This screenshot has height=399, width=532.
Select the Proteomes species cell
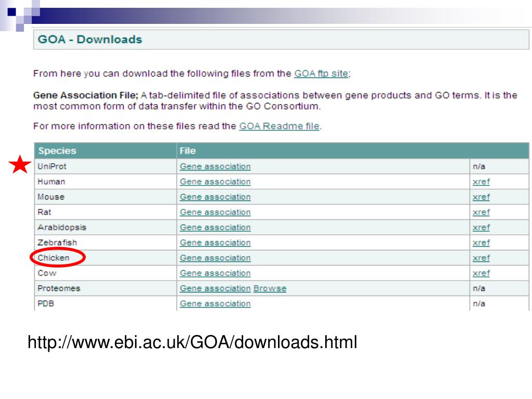tap(105, 289)
